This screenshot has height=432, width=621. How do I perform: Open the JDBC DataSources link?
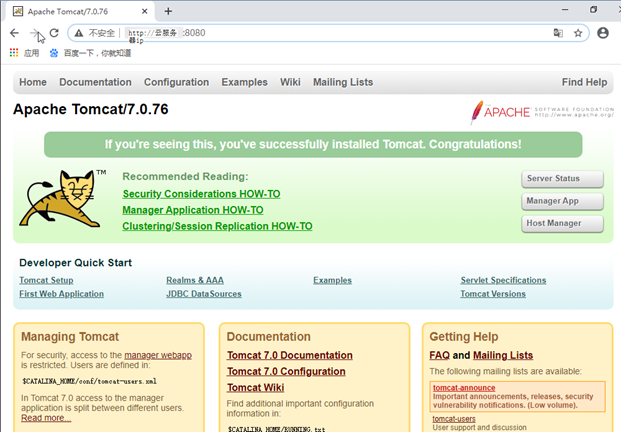pos(204,294)
